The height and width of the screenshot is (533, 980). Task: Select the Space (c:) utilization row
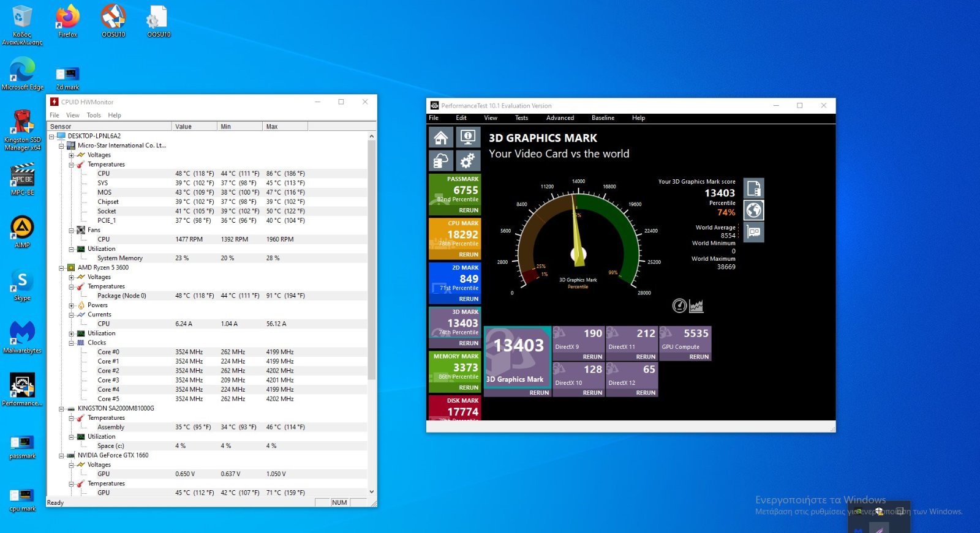click(208, 446)
